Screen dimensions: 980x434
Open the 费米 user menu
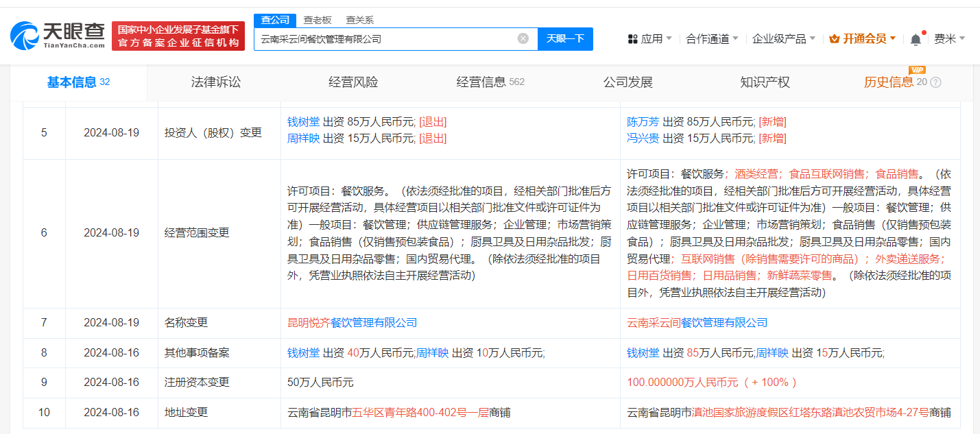(949, 39)
